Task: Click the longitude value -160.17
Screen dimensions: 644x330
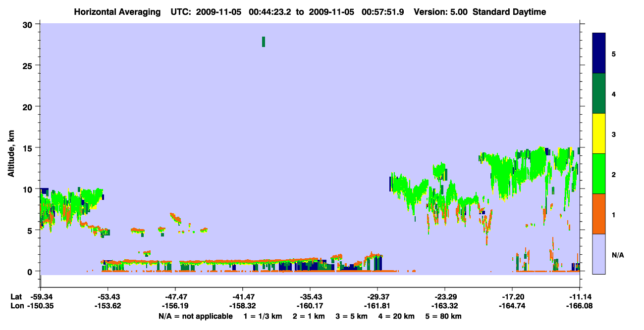Action: coord(310,306)
